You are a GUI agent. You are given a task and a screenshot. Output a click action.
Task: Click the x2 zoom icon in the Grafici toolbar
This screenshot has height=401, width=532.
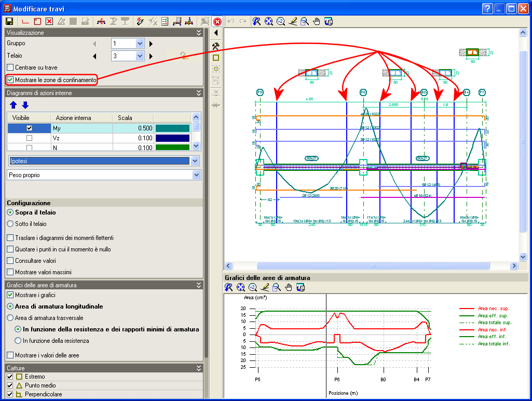[252, 288]
